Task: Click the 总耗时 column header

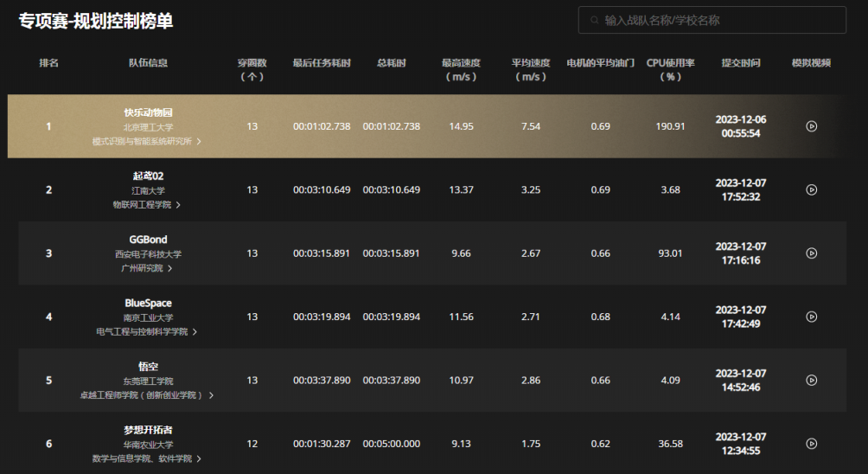Action: click(x=391, y=63)
